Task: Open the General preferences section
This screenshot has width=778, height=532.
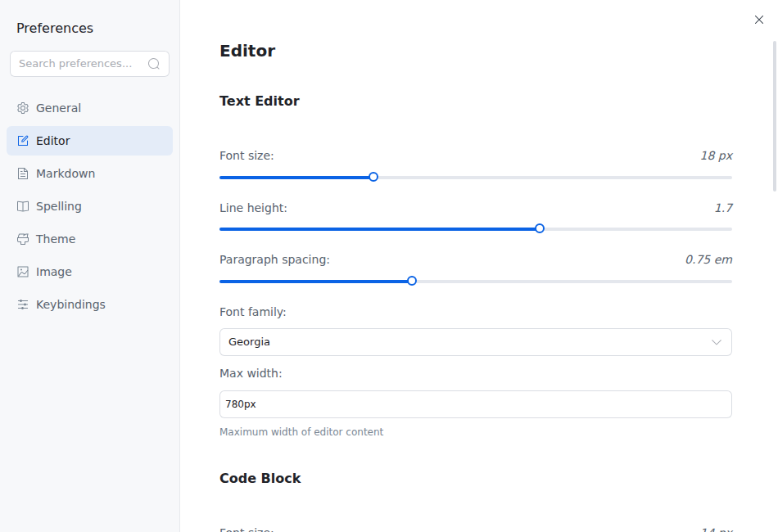Action: coord(89,108)
